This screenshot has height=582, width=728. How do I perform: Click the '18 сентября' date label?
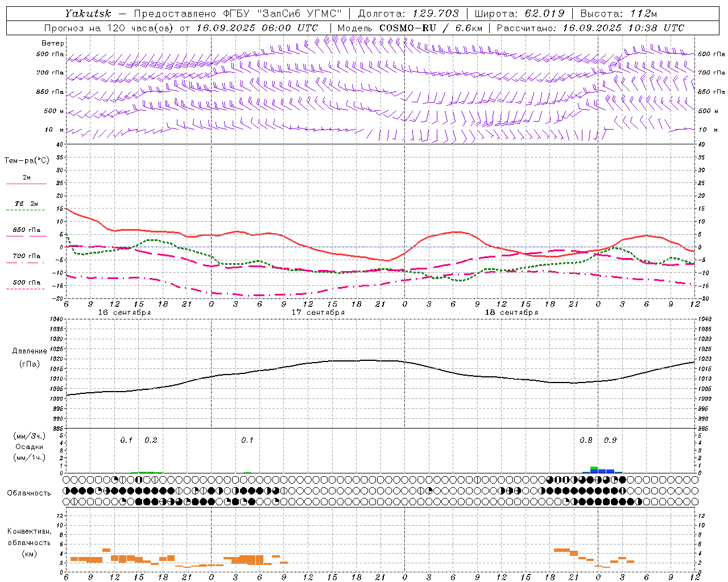click(x=511, y=313)
